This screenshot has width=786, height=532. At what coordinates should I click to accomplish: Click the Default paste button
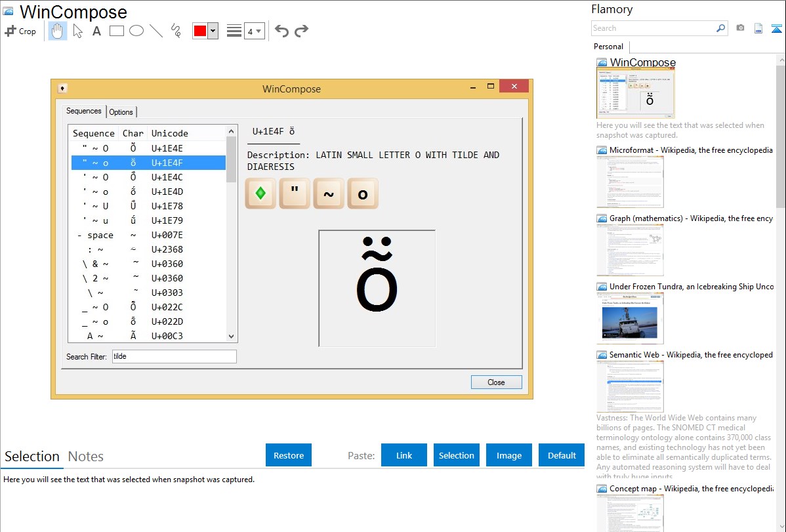[x=562, y=455]
